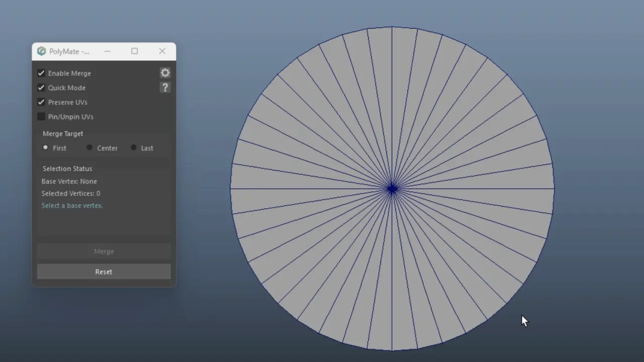This screenshot has width=644, height=362.
Task: Click the 'Select a base vertex.' hint
Action: pos(72,206)
